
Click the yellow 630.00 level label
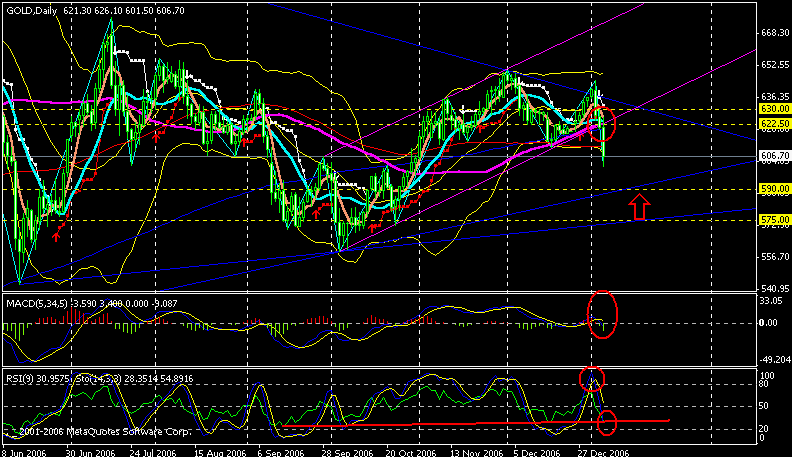[774, 109]
